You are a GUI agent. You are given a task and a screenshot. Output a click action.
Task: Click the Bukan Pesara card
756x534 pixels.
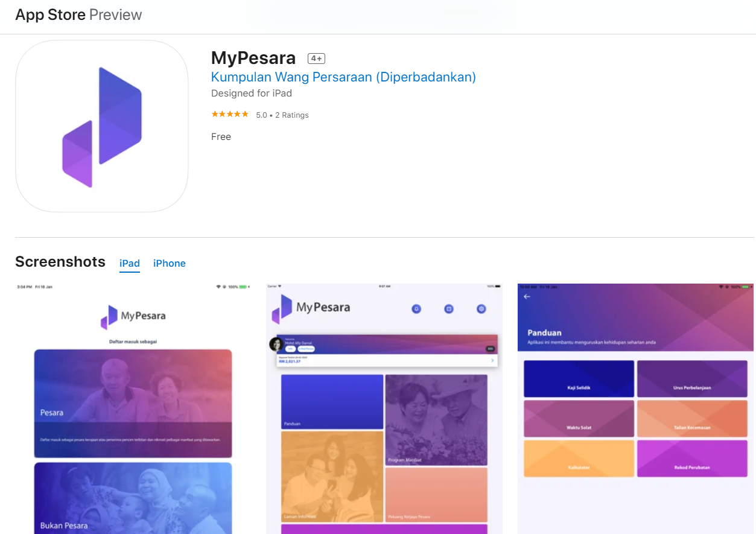point(133,498)
